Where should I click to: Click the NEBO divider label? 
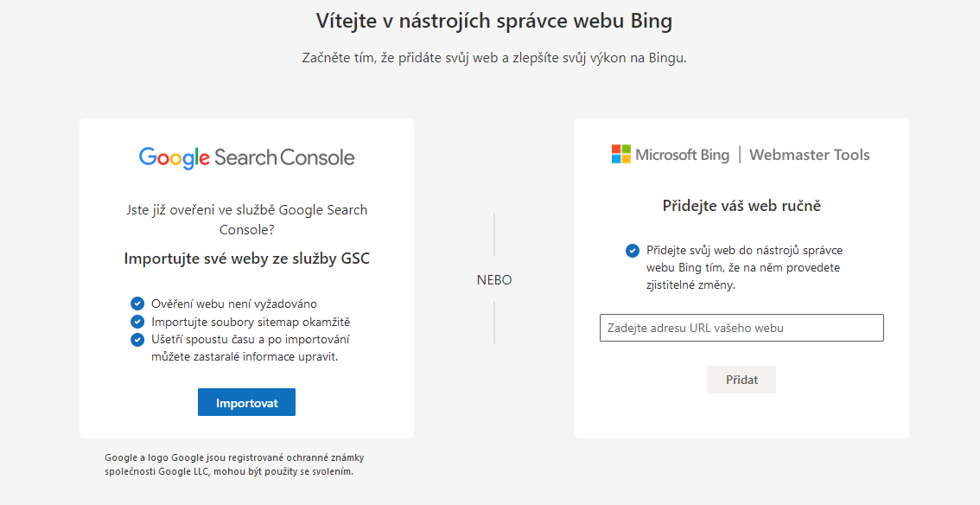[494, 280]
